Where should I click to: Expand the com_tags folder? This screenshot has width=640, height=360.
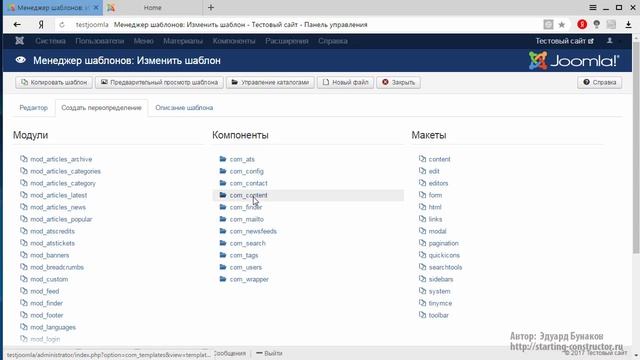tap(244, 255)
